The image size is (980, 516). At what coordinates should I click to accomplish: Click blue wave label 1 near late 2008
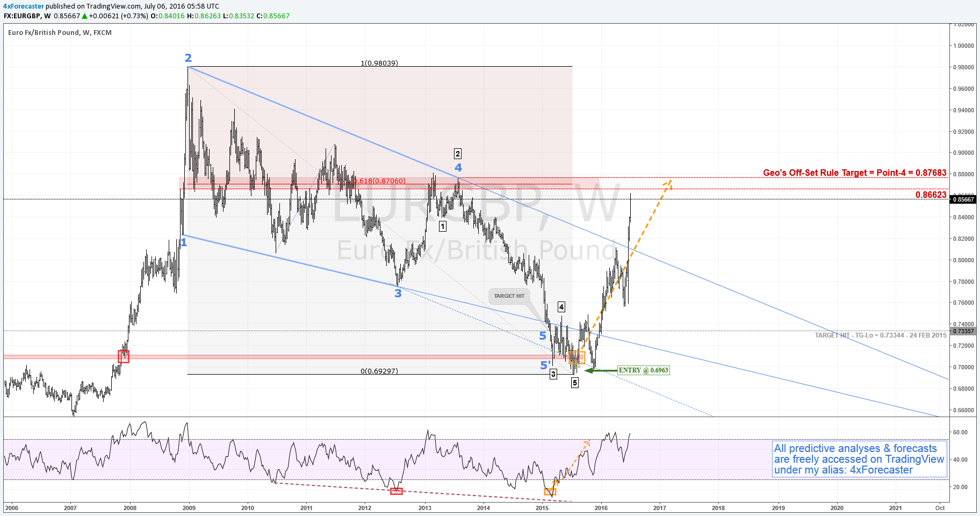(184, 243)
